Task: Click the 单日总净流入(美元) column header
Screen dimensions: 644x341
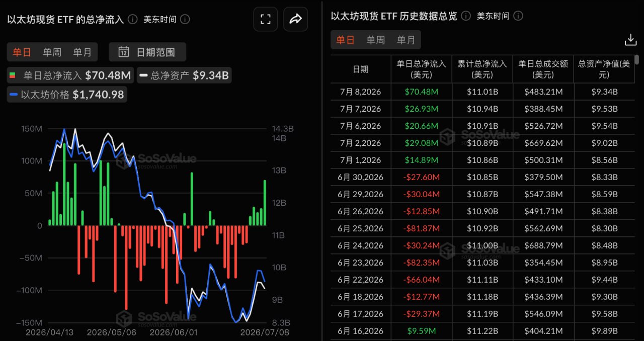Action: tap(422, 69)
